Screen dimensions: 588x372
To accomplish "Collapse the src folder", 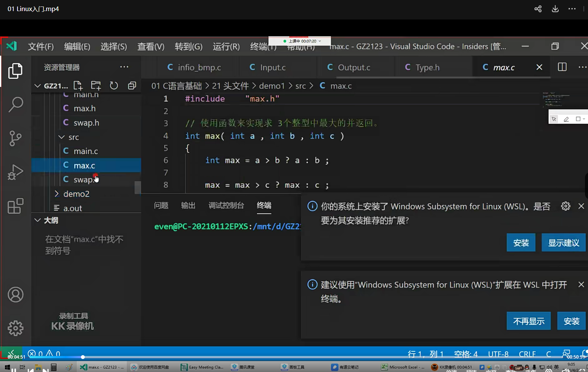I will click(61, 137).
